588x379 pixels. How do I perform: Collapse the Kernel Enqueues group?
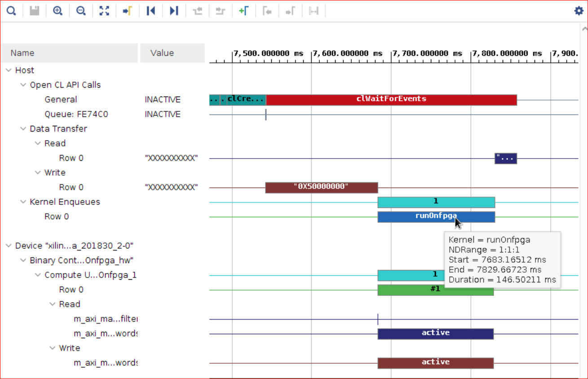coord(23,202)
